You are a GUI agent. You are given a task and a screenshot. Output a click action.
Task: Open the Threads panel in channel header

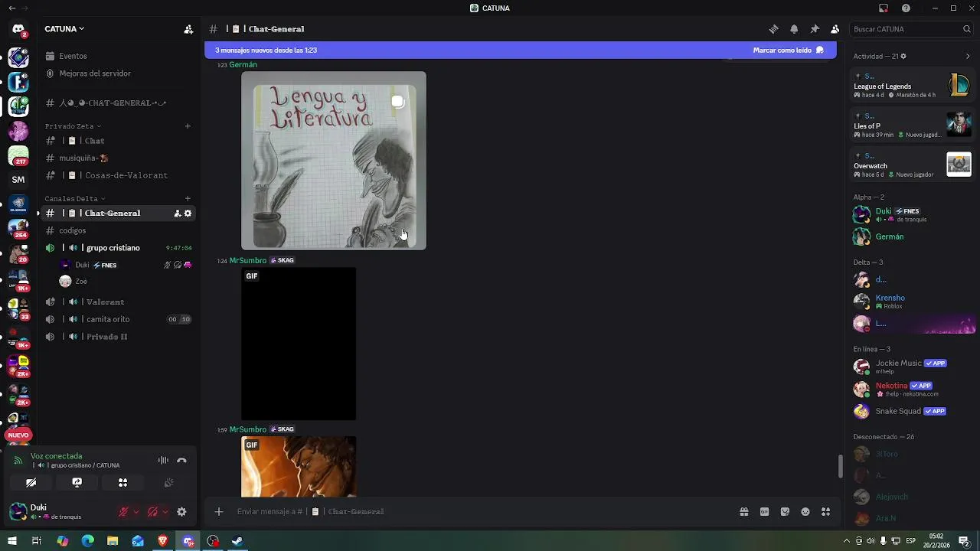[773, 29]
